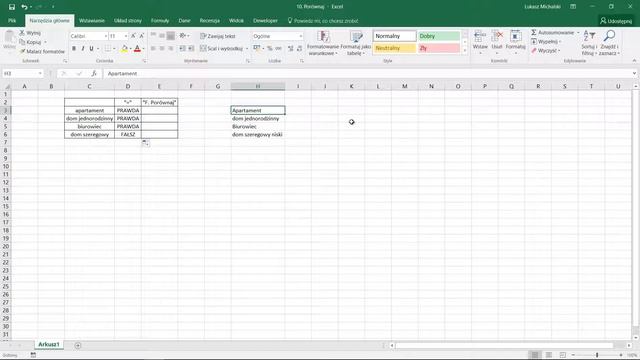Align text to middle of cell
The image size is (640, 360).
[162, 36]
